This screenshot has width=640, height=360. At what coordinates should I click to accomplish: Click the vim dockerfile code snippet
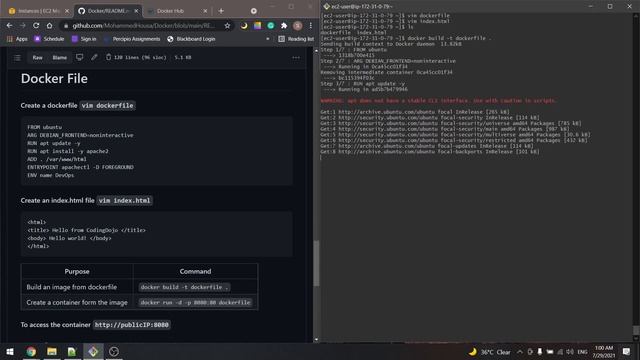(x=107, y=105)
